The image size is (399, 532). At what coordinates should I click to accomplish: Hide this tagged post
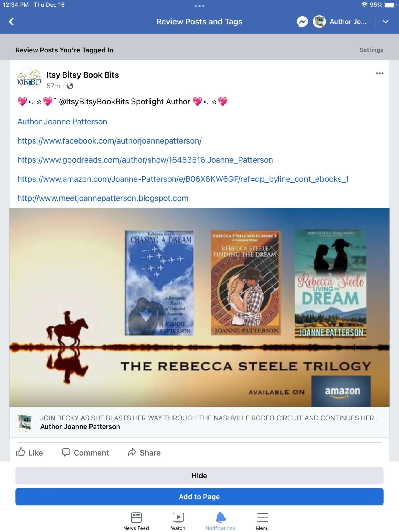click(x=199, y=476)
